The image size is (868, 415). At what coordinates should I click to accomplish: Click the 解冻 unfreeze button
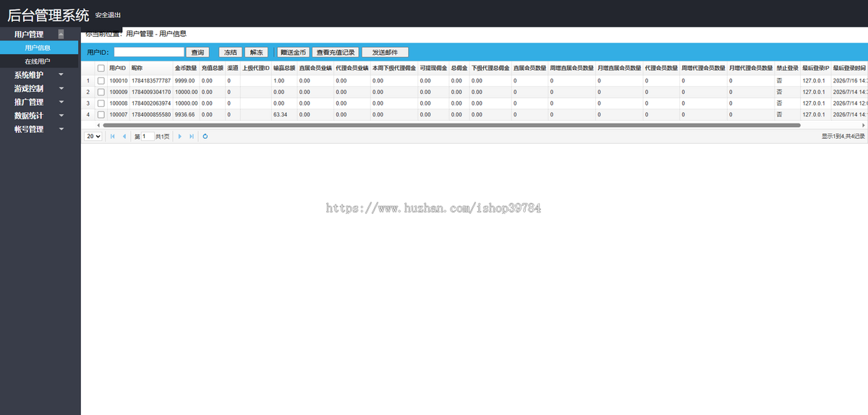pos(256,52)
